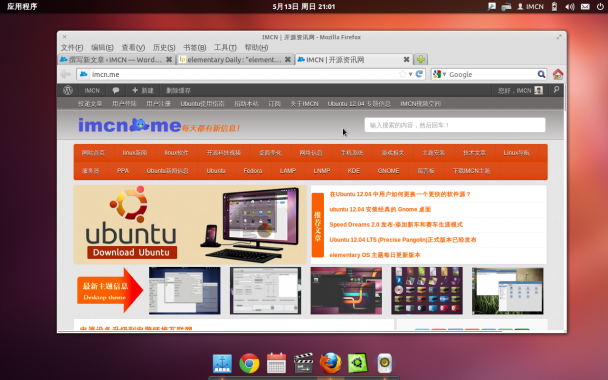Viewport: 608px width, 380px height.
Task: Open the icon grid theme thumbnail
Action: pos(427,290)
